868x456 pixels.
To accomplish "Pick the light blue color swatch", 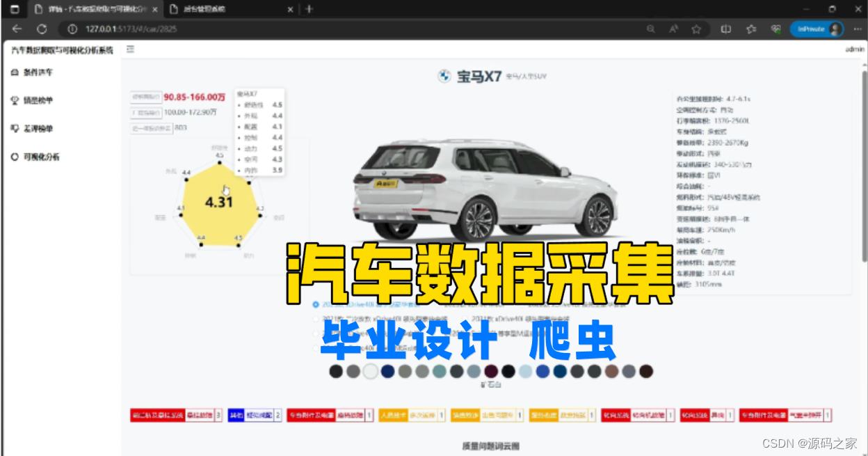I will [526, 372].
